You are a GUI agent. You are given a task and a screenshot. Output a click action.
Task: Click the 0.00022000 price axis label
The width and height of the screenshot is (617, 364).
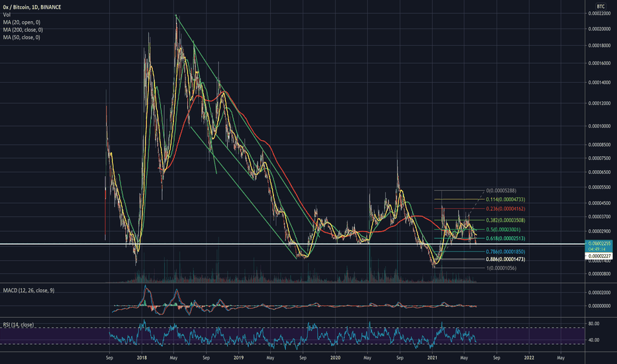600,13
